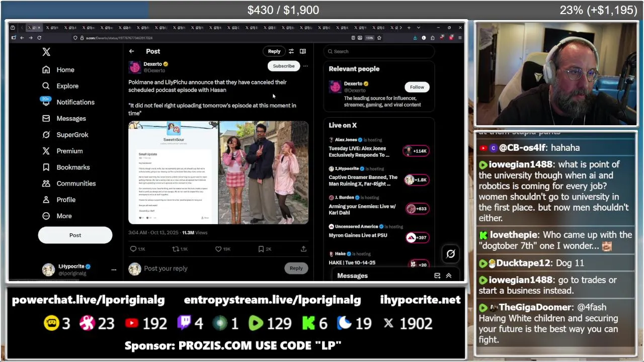Screen dimensions: 644x362
Task: Click the Messages envelope icon in sidebar
Action: pos(46,119)
